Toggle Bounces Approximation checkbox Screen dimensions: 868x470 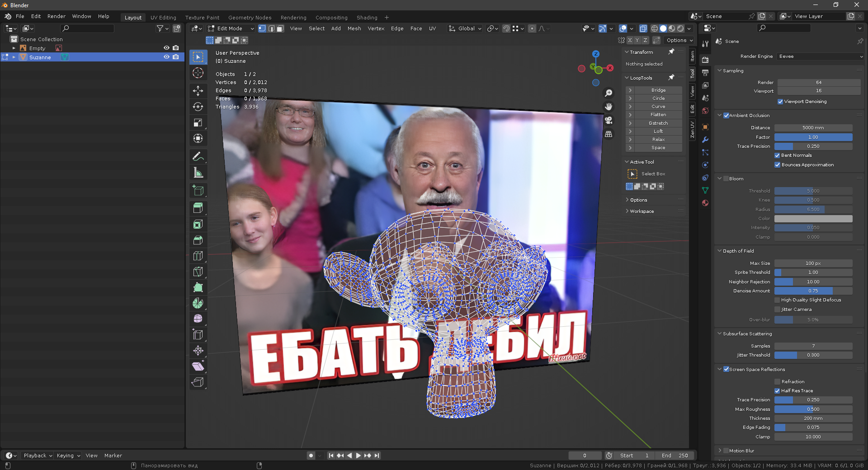(x=778, y=165)
